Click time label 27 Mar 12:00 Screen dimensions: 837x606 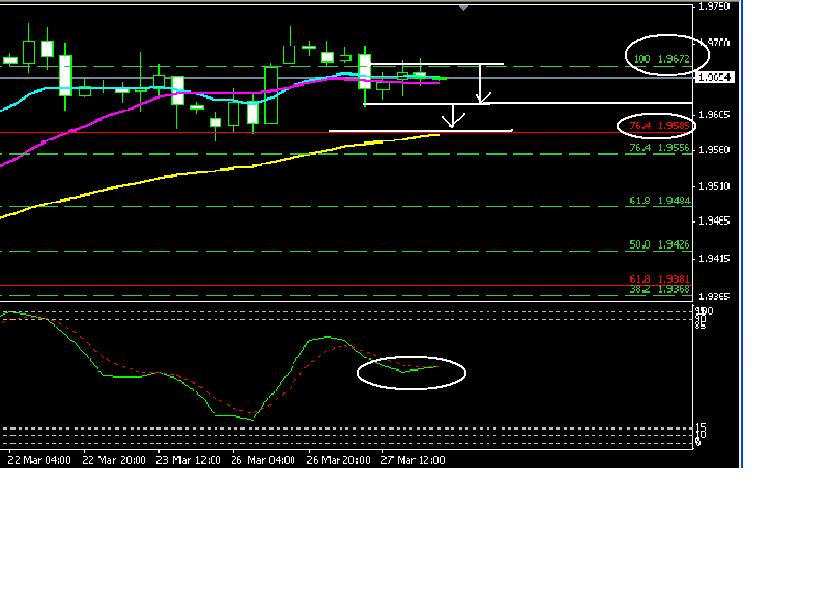tap(413, 460)
